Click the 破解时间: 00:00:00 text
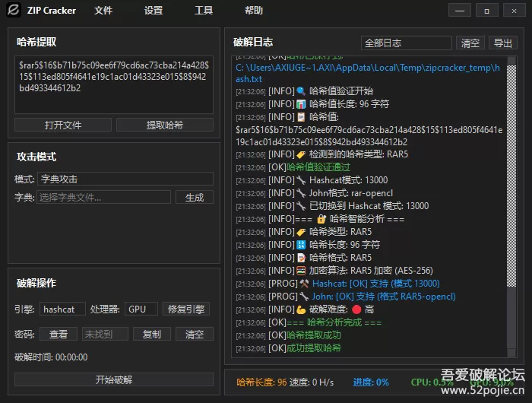The width and height of the screenshot is (532, 403). point(51,357)
